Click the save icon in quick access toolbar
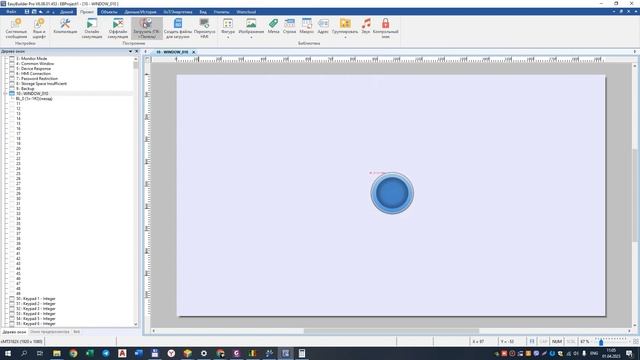640x360 pixels. [x=27, y=12]
